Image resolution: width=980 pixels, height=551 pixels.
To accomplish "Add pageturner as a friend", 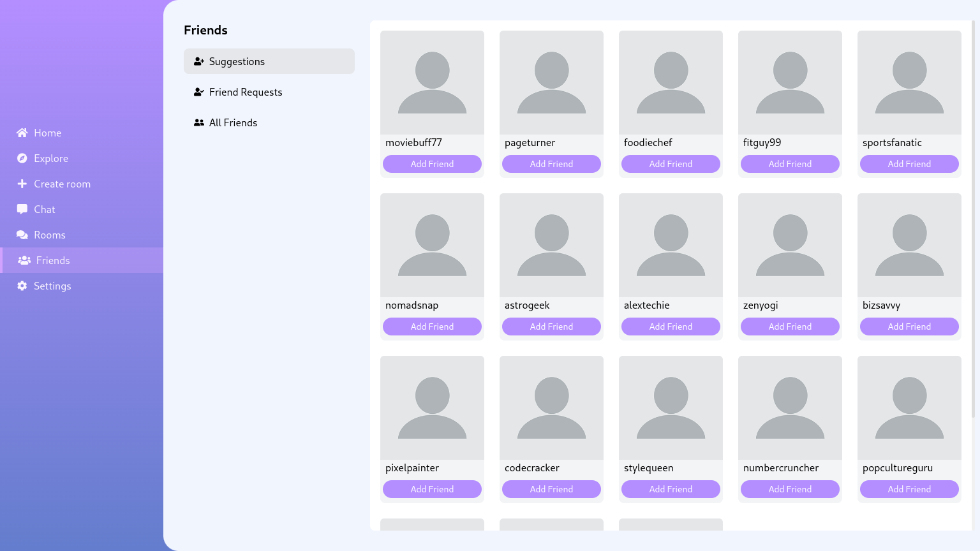I will 551,164.
